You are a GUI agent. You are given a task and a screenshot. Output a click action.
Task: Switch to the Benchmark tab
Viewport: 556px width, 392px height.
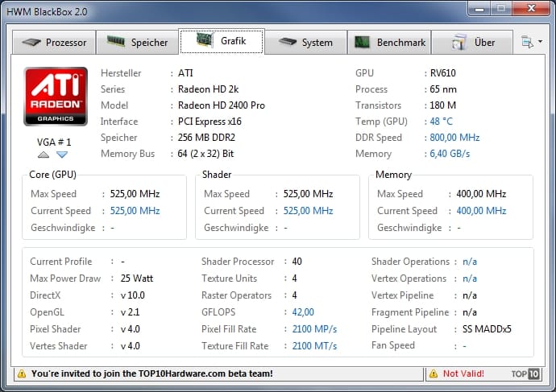(x=389, y=42)
